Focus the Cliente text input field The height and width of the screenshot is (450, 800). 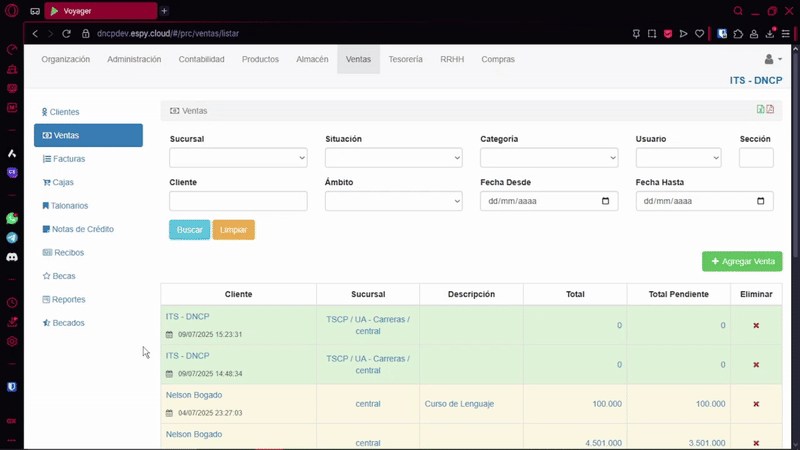(238, 201)
